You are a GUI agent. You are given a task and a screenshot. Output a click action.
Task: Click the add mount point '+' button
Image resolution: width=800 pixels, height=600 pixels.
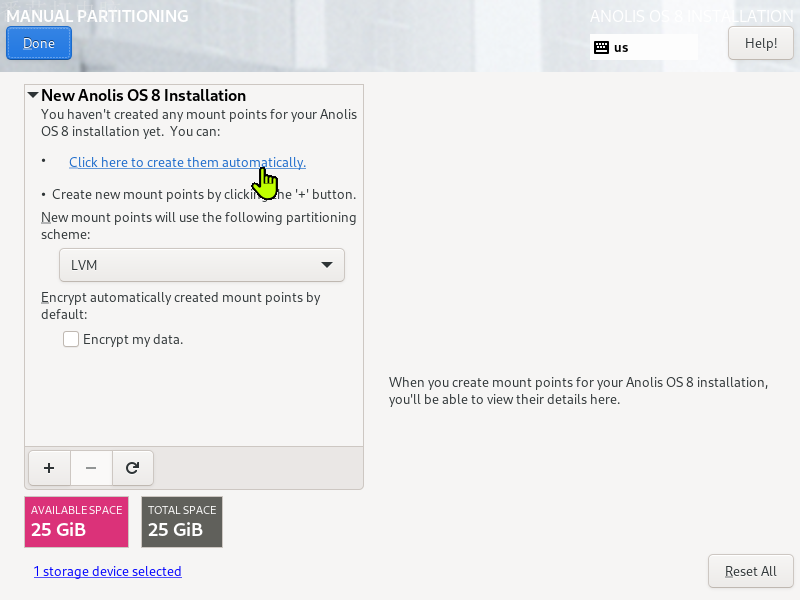point(49,467)
